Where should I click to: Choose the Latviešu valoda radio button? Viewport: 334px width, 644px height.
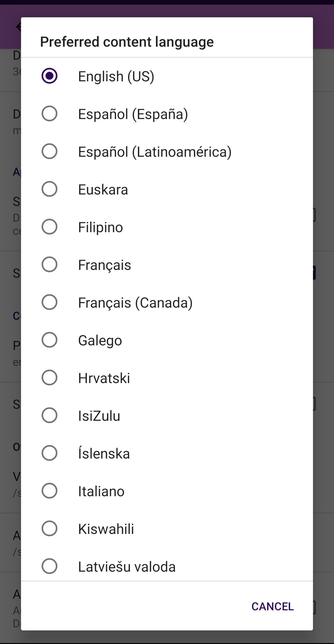pyautogui.click(x=49, y=566)
